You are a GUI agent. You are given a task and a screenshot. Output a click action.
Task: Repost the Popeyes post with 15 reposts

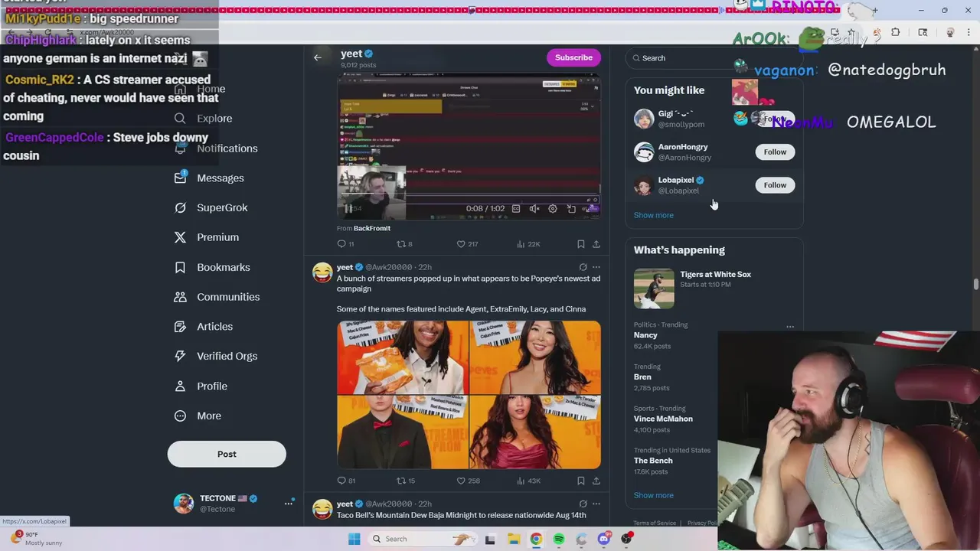(406, 481)
